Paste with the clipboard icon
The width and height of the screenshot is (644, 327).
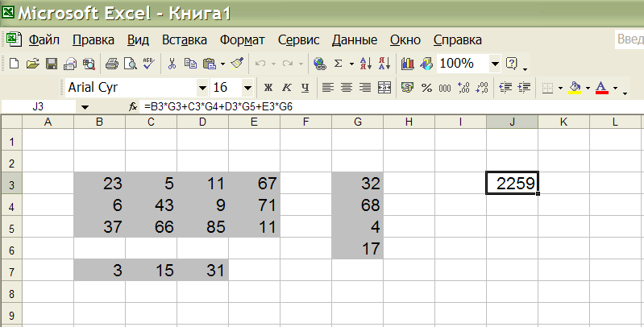tap(210, 64)
